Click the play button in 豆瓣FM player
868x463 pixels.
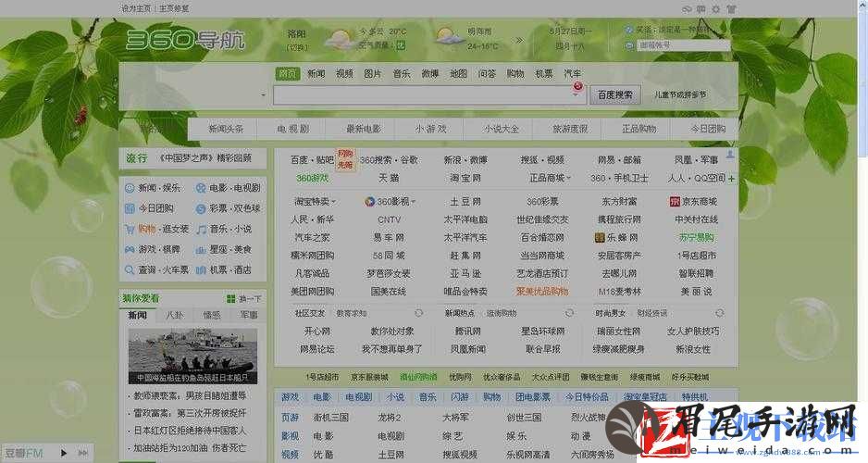[x=64, y=454]
